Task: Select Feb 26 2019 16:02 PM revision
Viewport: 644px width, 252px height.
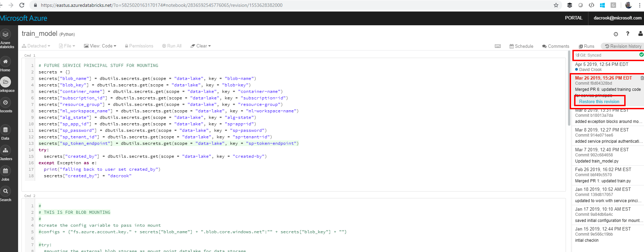Action: (x=608, y=175)
